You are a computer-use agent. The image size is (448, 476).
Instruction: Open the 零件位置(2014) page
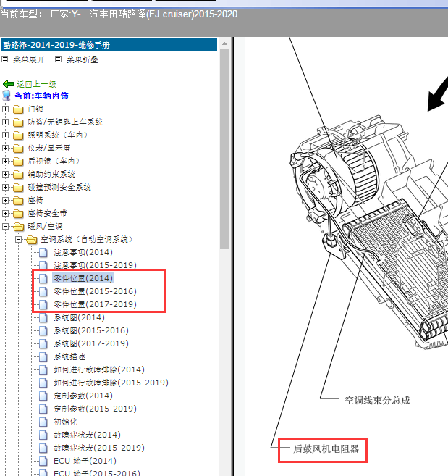pos(83,278)
